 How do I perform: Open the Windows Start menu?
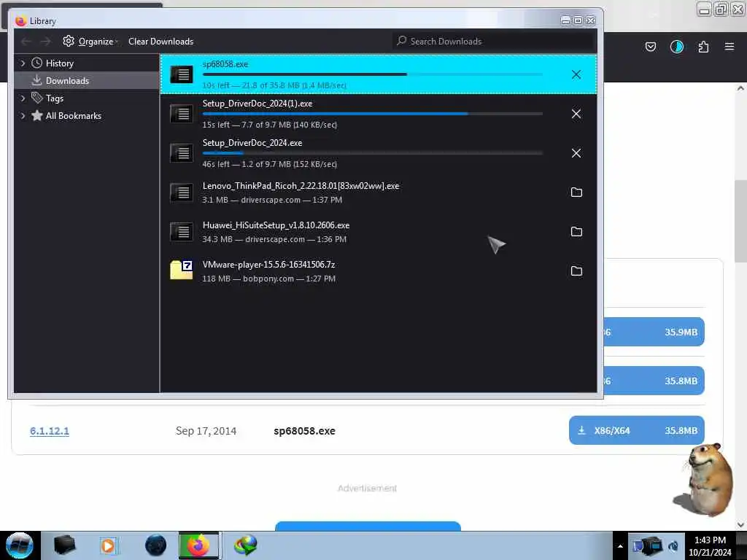19,545
